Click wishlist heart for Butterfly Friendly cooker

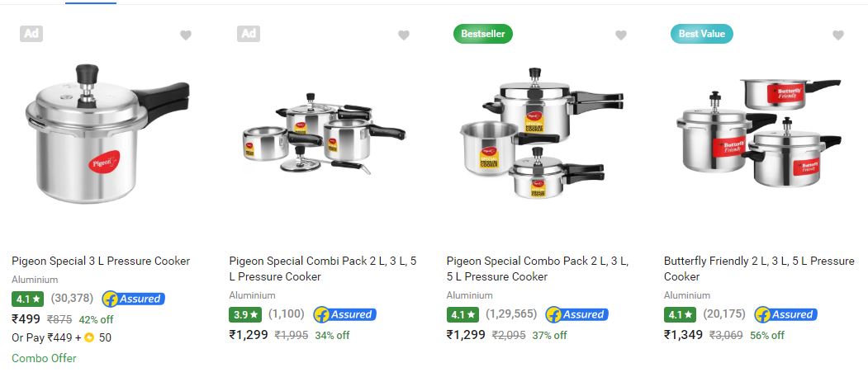pos(838,35)
